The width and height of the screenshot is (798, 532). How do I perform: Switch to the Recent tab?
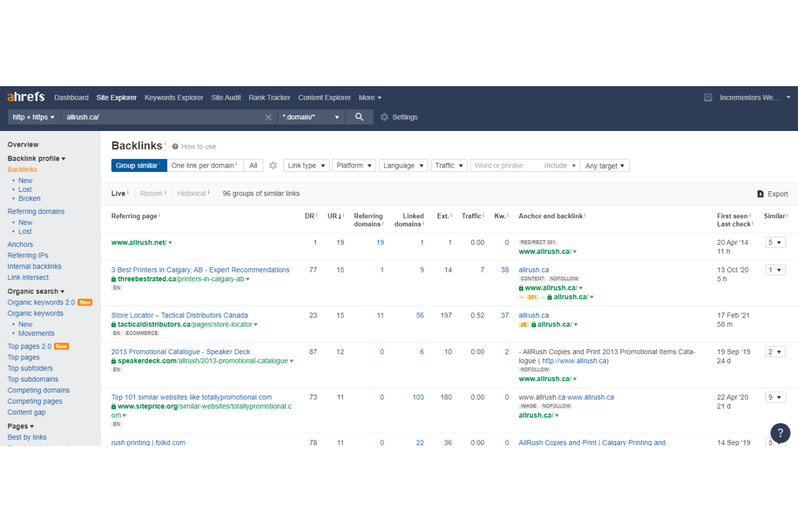151,194
